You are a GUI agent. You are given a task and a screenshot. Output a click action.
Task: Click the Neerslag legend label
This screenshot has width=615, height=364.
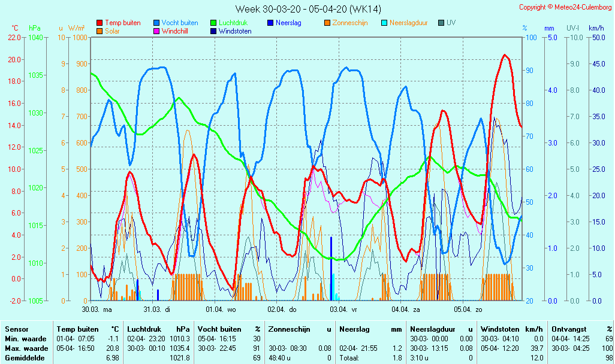coord(288,23)
